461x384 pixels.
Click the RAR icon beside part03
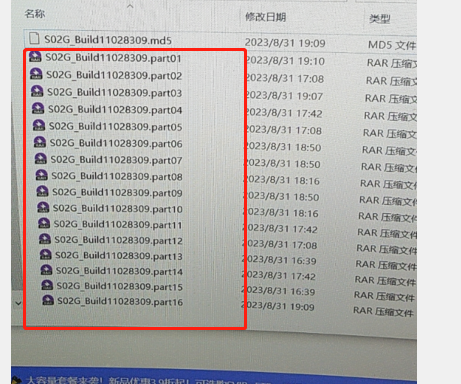[37, 91]
